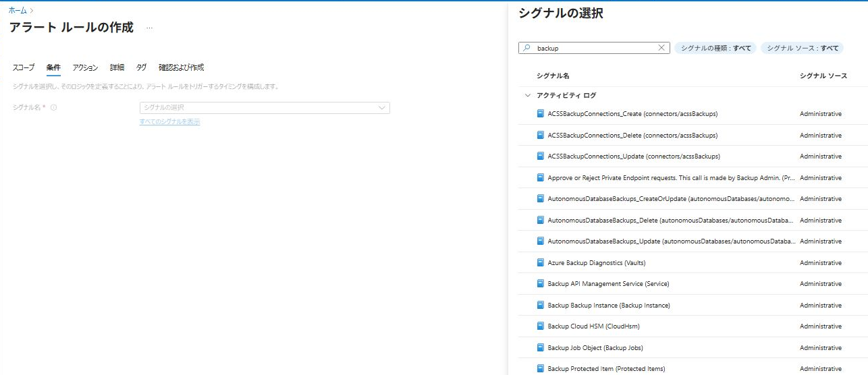Select the 条件 tab
This screenshot has height=375, width=868.
pos(53,67)
